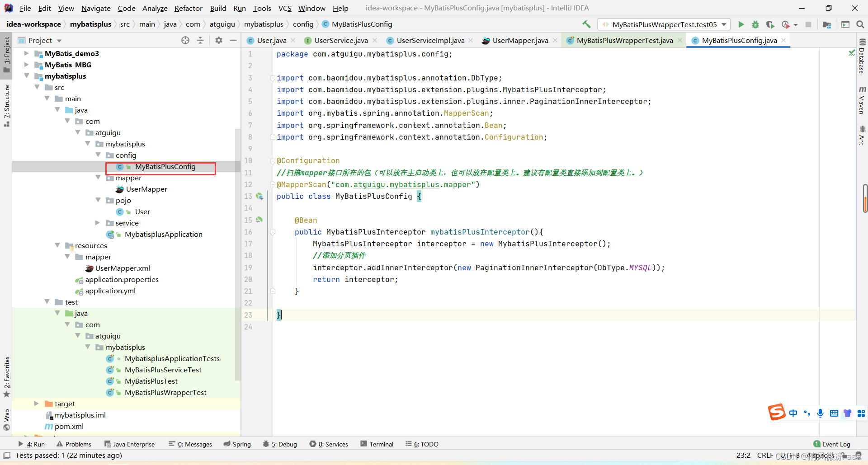This screenshot has width=868, height=465.
Task: Toggle the Structure tool window on the left
Action: click(x=7, y=105)
